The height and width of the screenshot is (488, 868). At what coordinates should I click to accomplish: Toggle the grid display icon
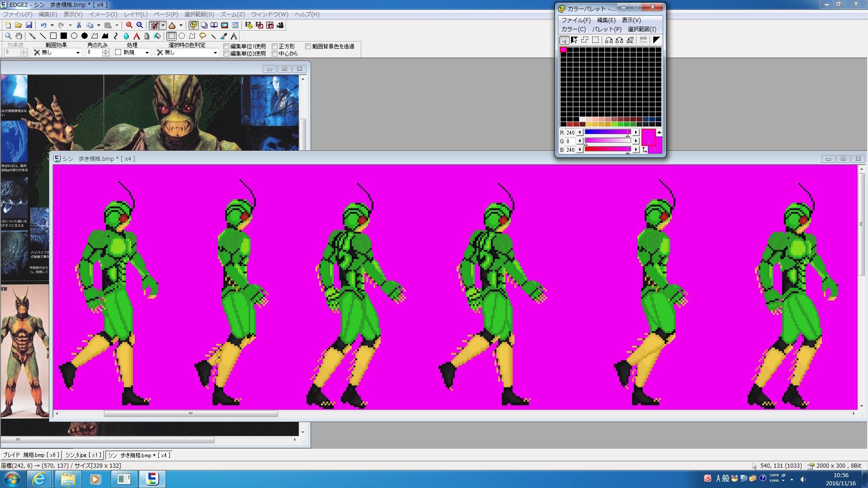(x=155, y=25)
